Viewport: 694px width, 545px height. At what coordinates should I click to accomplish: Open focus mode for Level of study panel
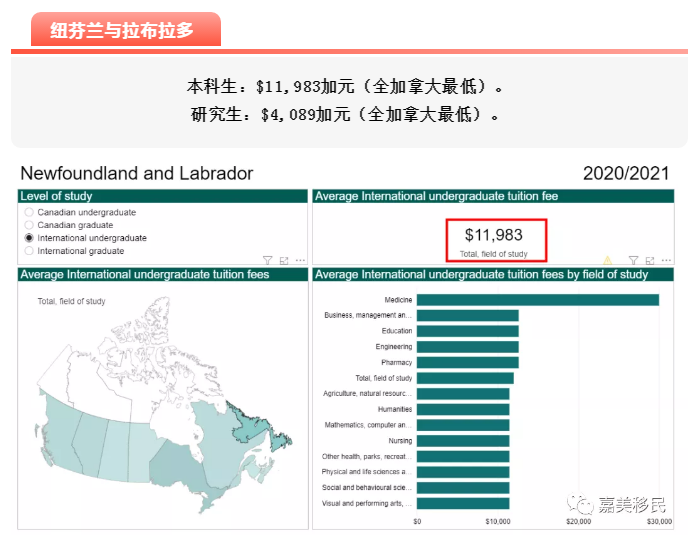click(x=284, y=260)
